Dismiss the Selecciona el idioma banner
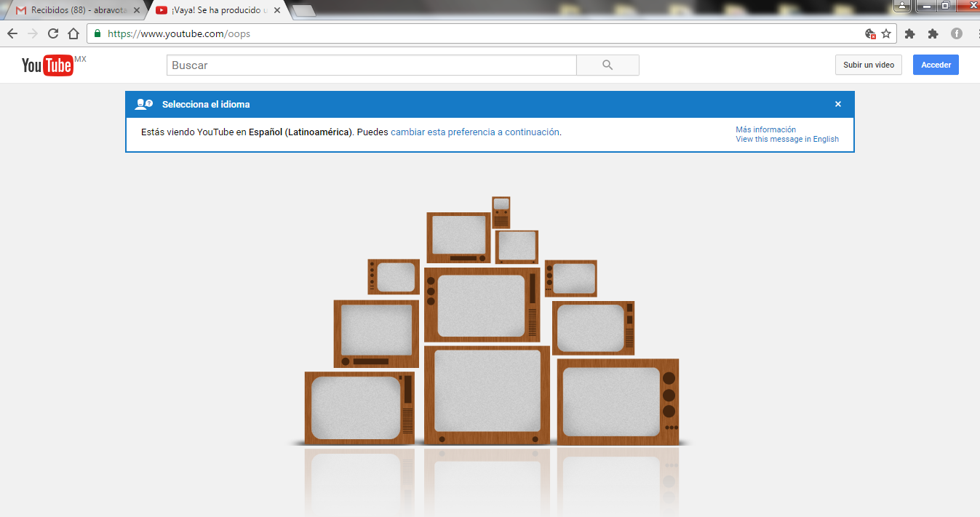This screenshot has height=517, width=980. point(838,104)
